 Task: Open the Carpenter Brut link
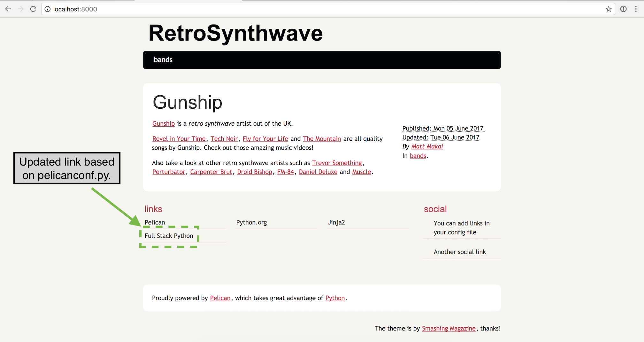point(211,172)
